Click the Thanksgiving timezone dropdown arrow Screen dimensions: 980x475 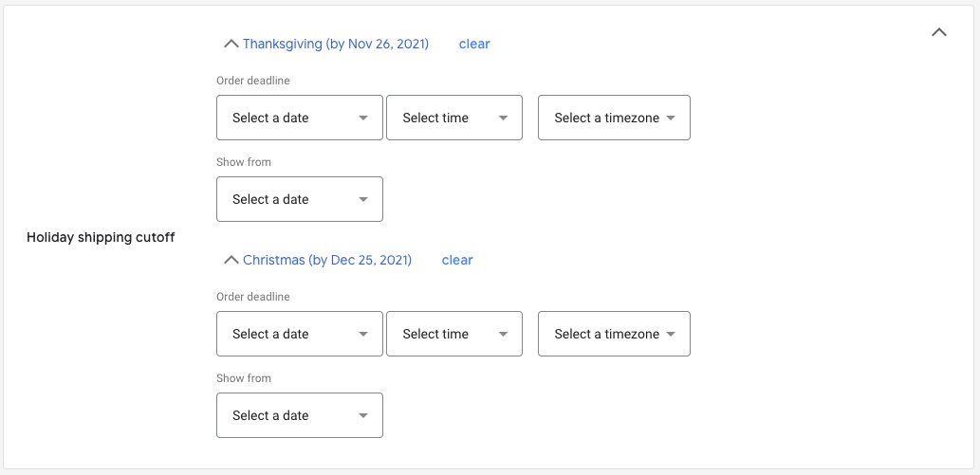(671, 119)
